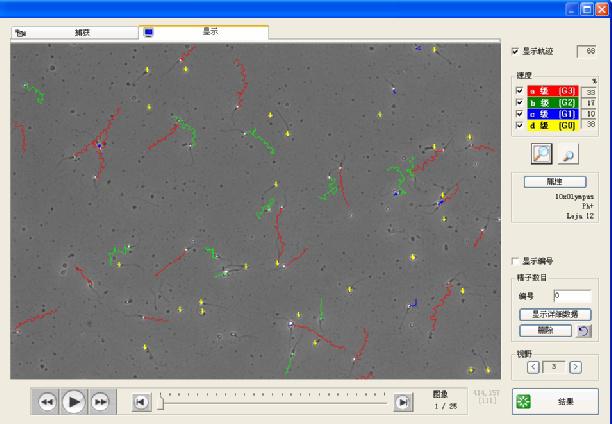Toggle the 显示轨迹 checkbox
The height and width of the screenshot is (424, 612).
[x=516, y=51]
